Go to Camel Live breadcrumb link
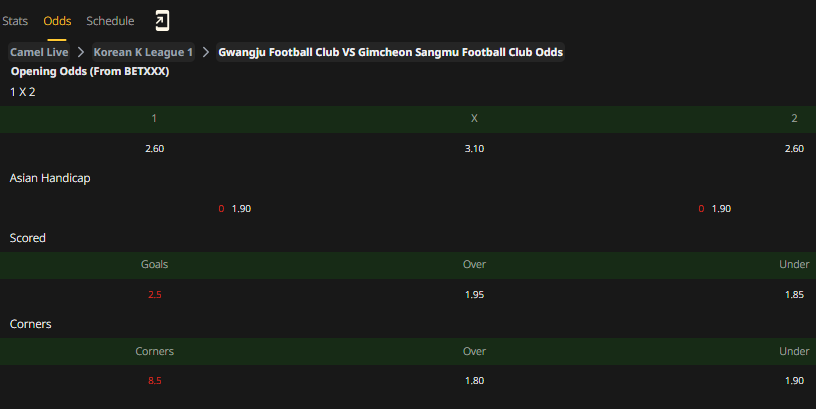Image resolution: width=816 pixels, height=409 pixels. pyautogui.click(x=39, y=52)
